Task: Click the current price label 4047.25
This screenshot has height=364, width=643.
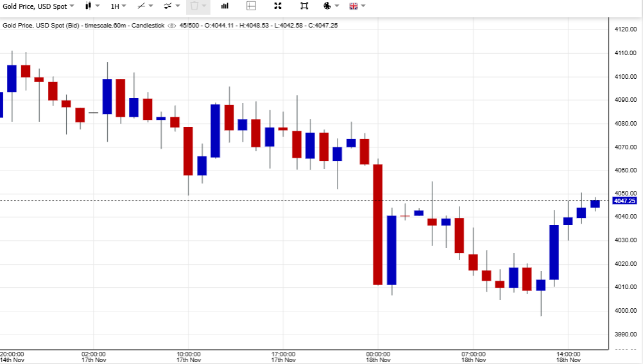Action: [624, 201]
